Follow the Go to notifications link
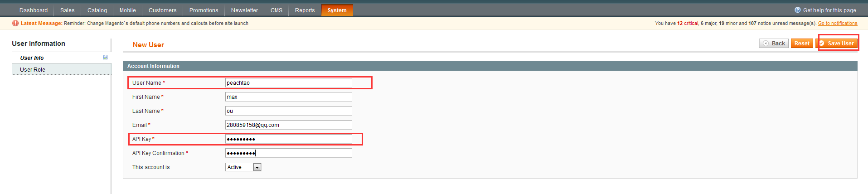This screenshot has height=194, width=868. 837,24
